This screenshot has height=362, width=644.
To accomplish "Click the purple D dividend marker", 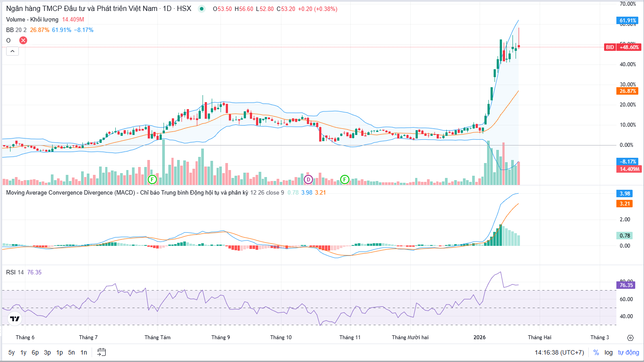I will [308, 179].
